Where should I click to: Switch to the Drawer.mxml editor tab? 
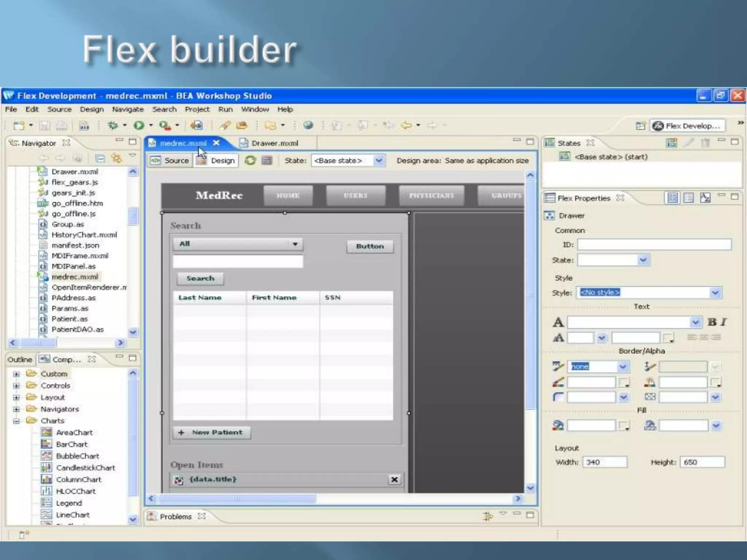pos(275,143)
